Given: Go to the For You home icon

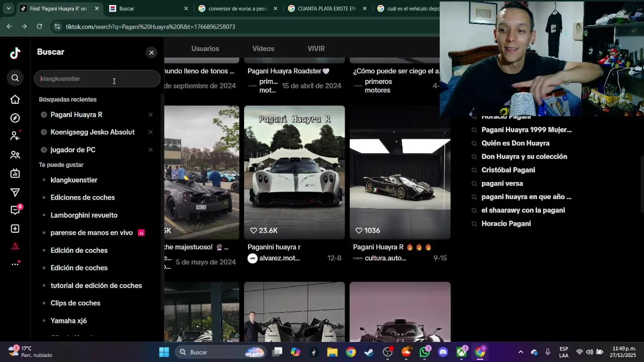Looking at the screenshot, I should [15, 100].
